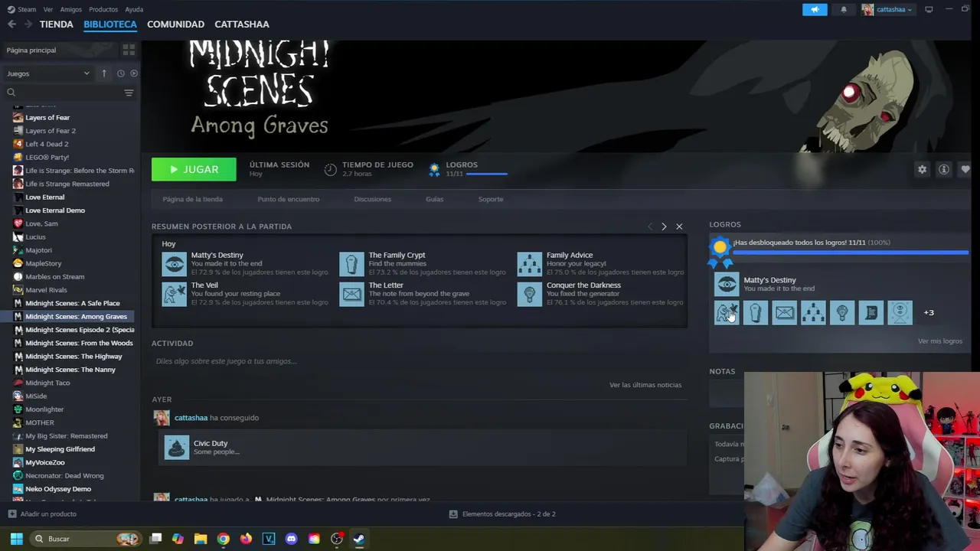Image resolution: width=980 pixels, height=551 pixels.
Task: Show next post-game summary page
Action: coord(664,227)
